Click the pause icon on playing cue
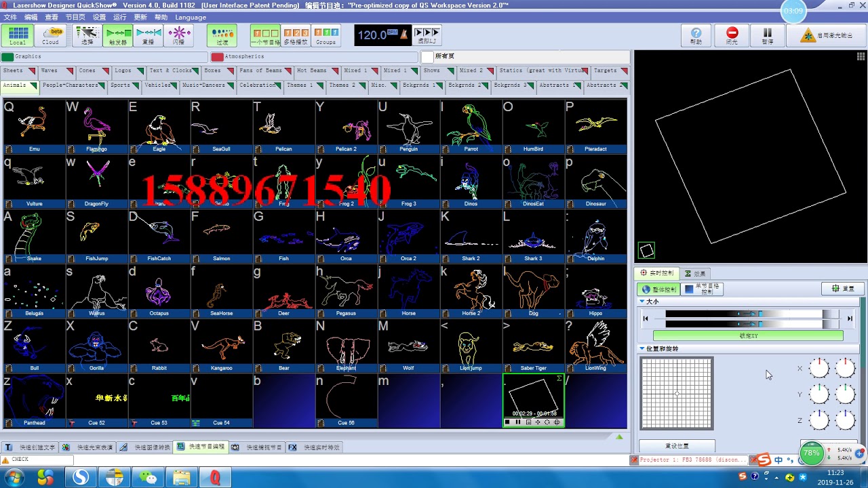The height and width of the screenshot is (488, 868). [x=517, y=422]
